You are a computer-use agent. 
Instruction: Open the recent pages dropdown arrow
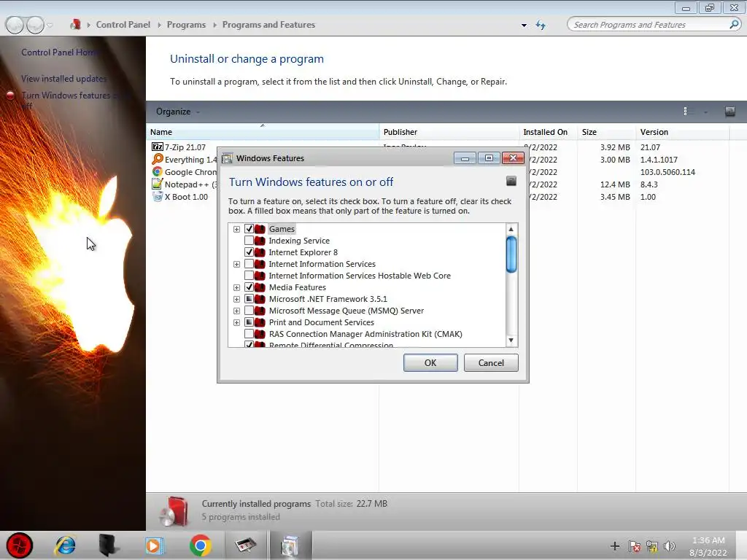click(50, 25)
